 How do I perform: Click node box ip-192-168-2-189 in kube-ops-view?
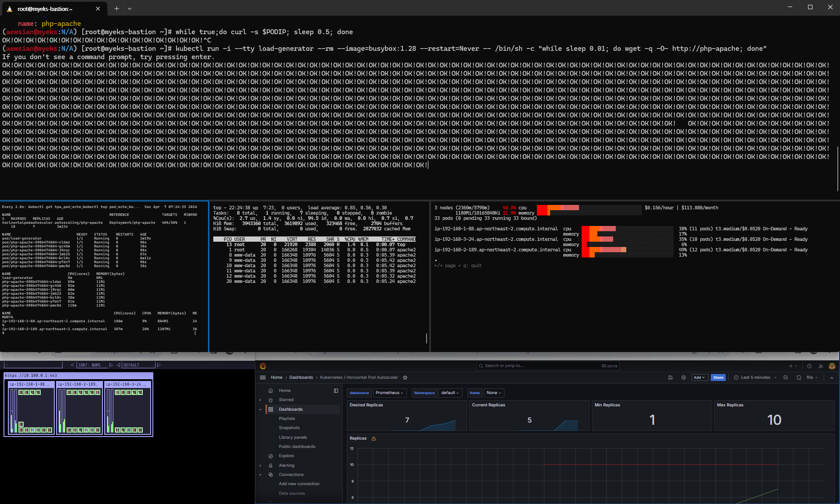tap(79, 408)
